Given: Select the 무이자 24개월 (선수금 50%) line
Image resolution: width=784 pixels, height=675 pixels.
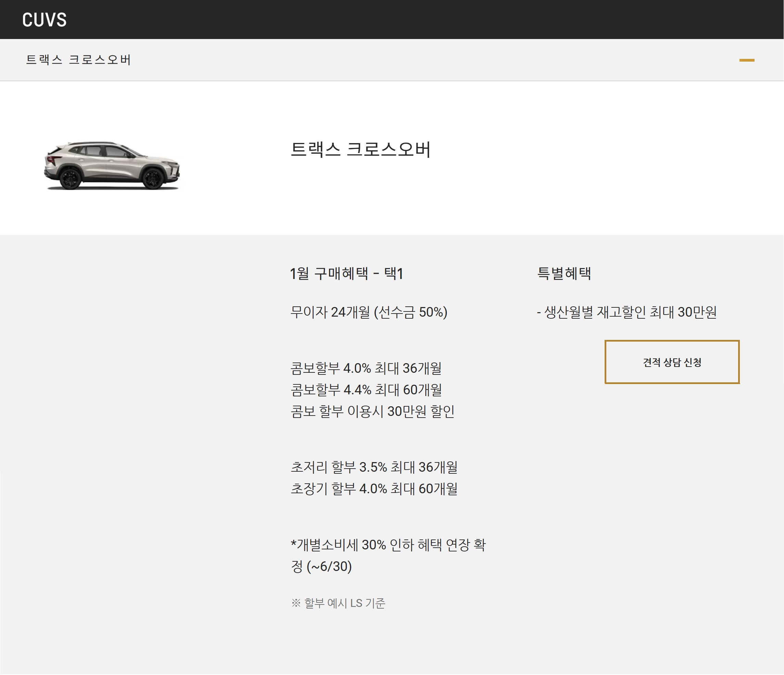Looking at the screenshot, I should tap(368, 312).
